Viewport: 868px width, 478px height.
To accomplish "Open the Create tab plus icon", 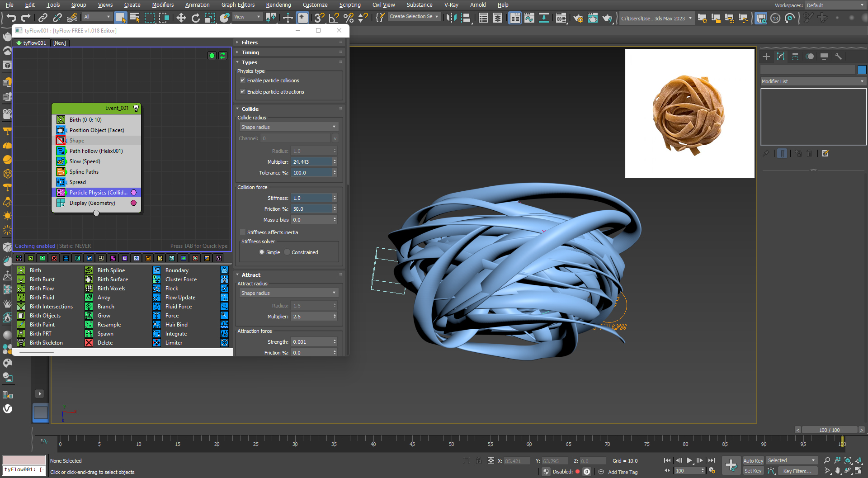I will pos(766,57).
